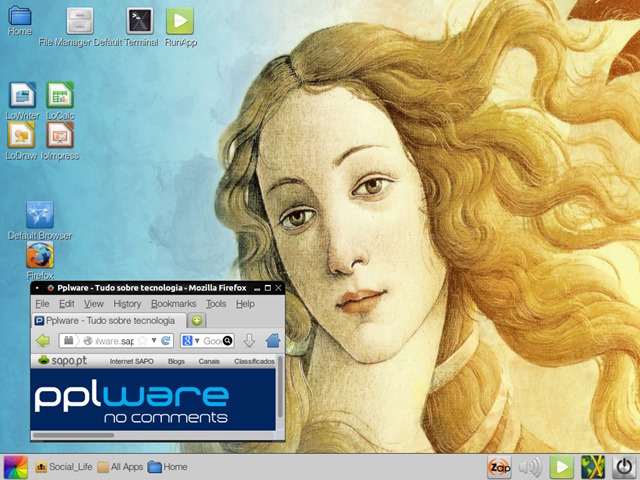Screen dimensions: 640x480
Task: Open the View menu in Firefox
Action: [x=93, y=304]
